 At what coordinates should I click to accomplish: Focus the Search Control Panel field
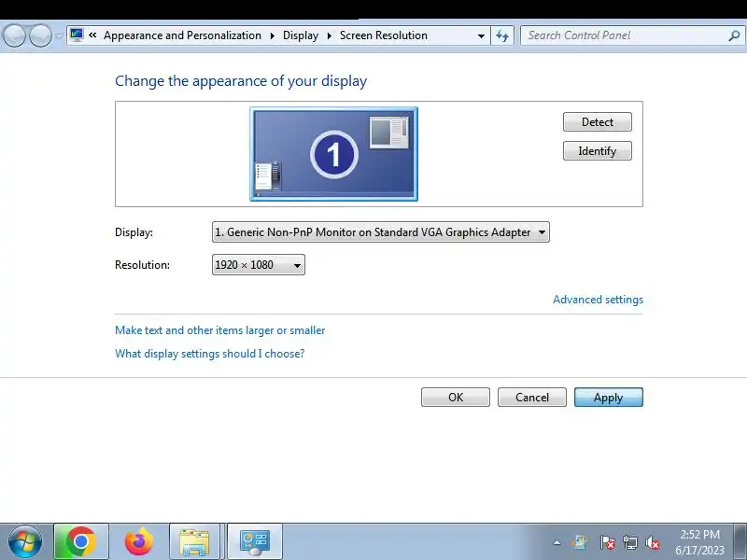click(633, 35)
